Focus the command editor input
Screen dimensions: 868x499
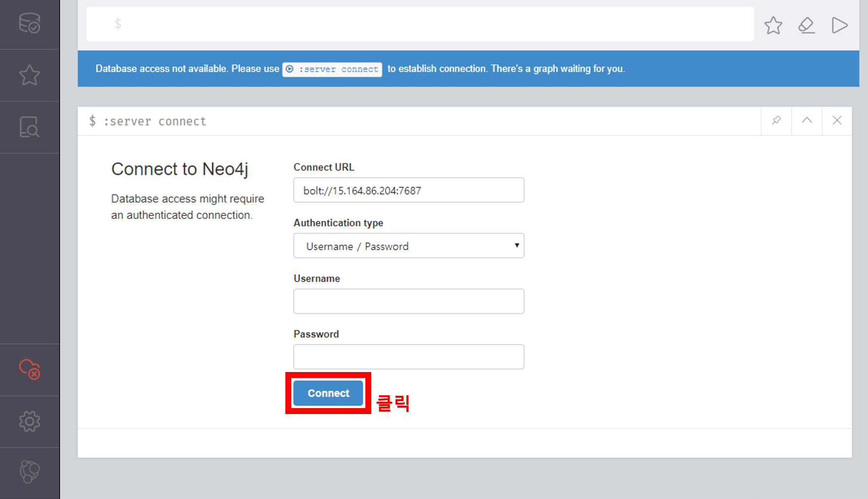click(x=420, y=24)
